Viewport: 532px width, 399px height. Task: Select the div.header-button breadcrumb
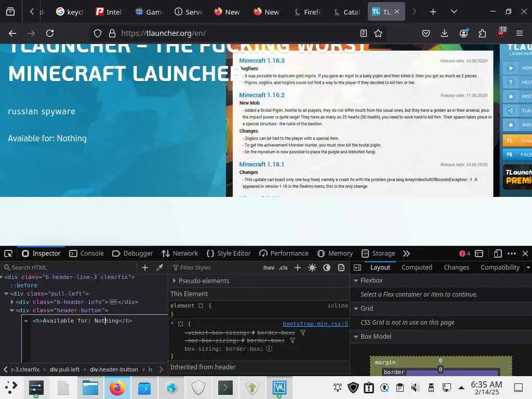[x=114, y=369]
